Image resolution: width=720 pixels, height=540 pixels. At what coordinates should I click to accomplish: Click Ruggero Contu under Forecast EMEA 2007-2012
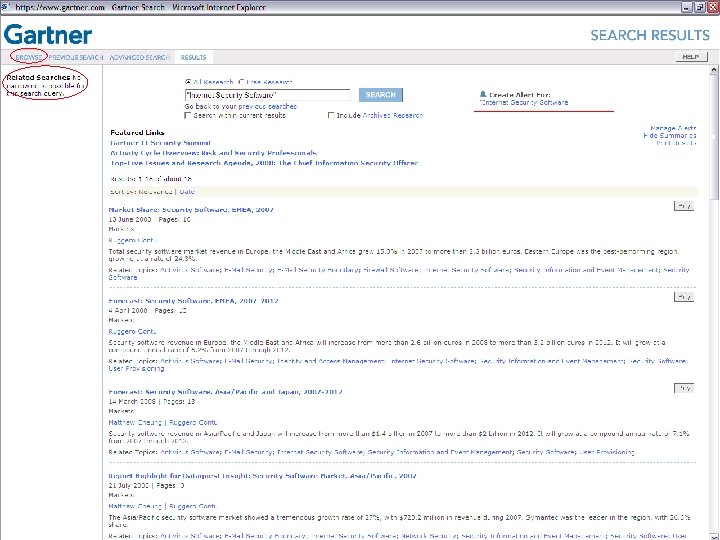coord(133,331)
